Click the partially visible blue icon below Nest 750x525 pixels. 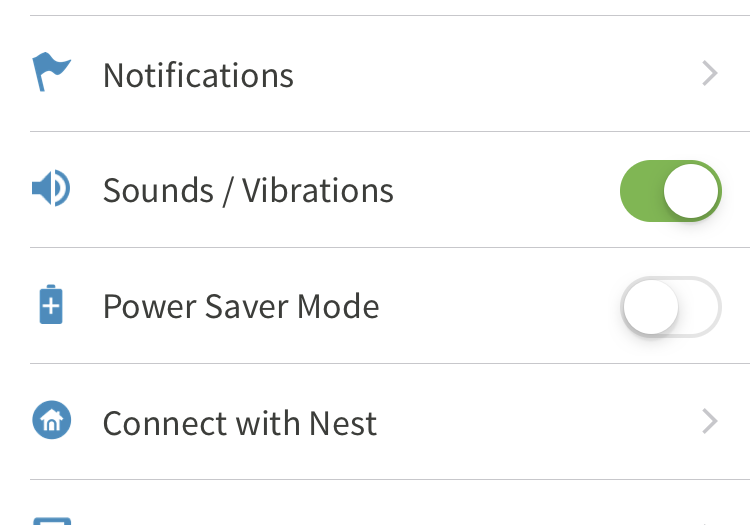51,519
